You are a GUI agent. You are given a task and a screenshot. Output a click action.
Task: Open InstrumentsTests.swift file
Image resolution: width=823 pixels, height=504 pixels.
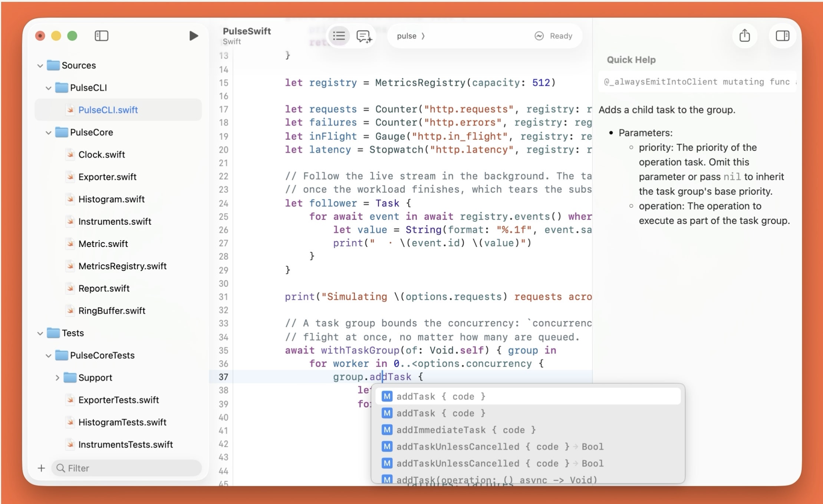coord(125,444)
